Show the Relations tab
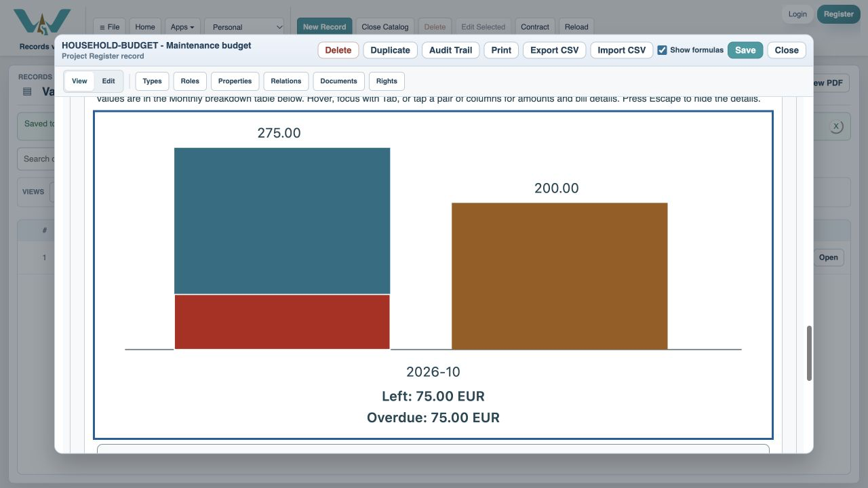Image resolution: width=868 pixels, height=488 pixels. pos(286,81)
